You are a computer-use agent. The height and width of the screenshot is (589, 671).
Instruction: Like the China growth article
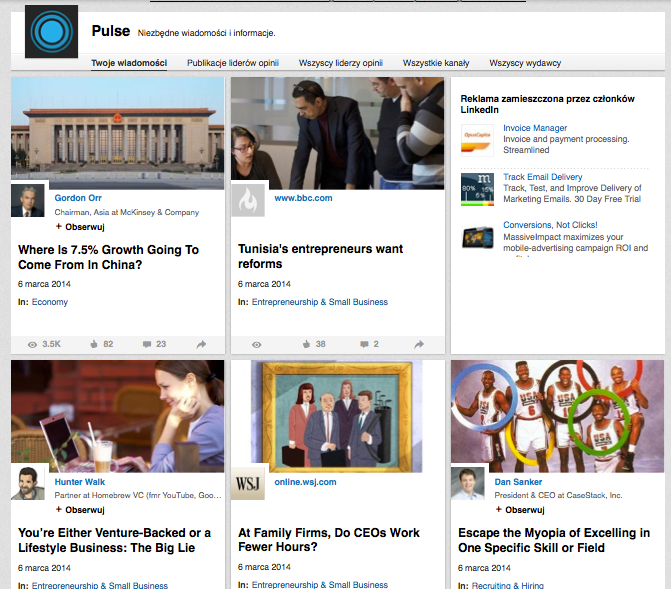coord(94,344)
